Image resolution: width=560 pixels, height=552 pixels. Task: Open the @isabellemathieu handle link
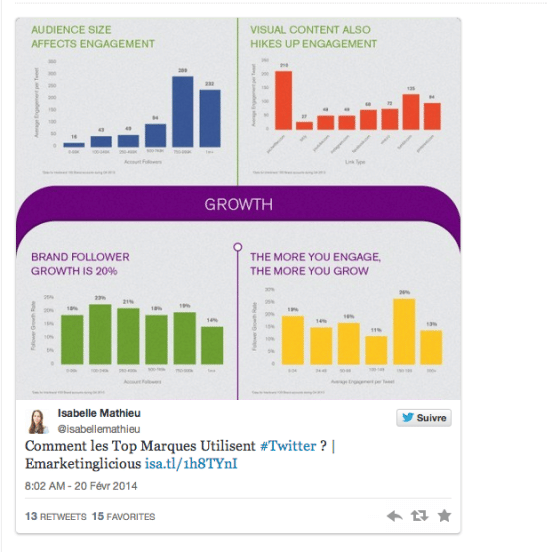99,429
